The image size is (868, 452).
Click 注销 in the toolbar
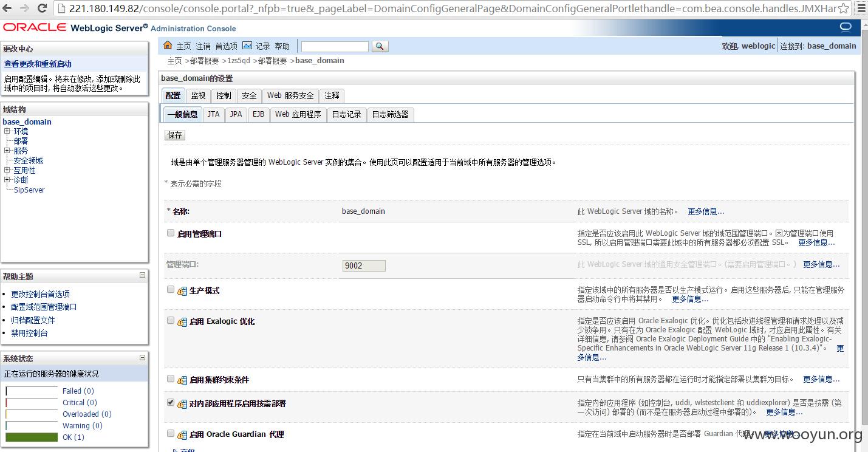click(x=203, y=46)
